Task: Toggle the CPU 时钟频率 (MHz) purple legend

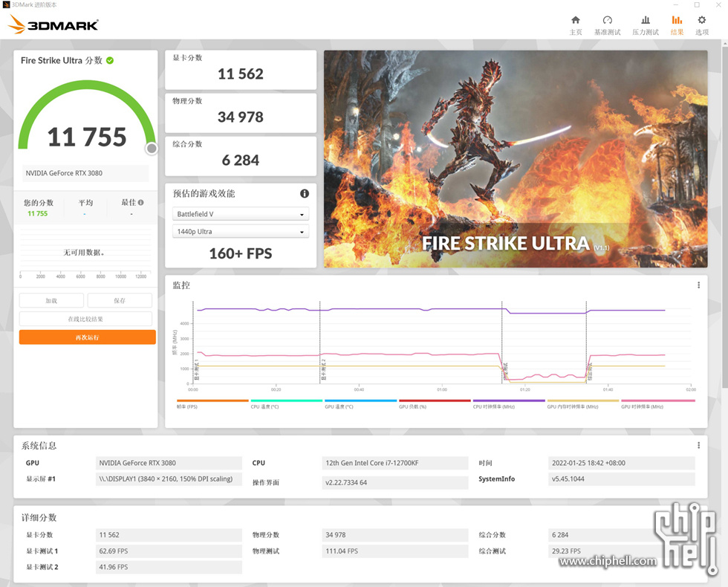Action: pos(509,403)
